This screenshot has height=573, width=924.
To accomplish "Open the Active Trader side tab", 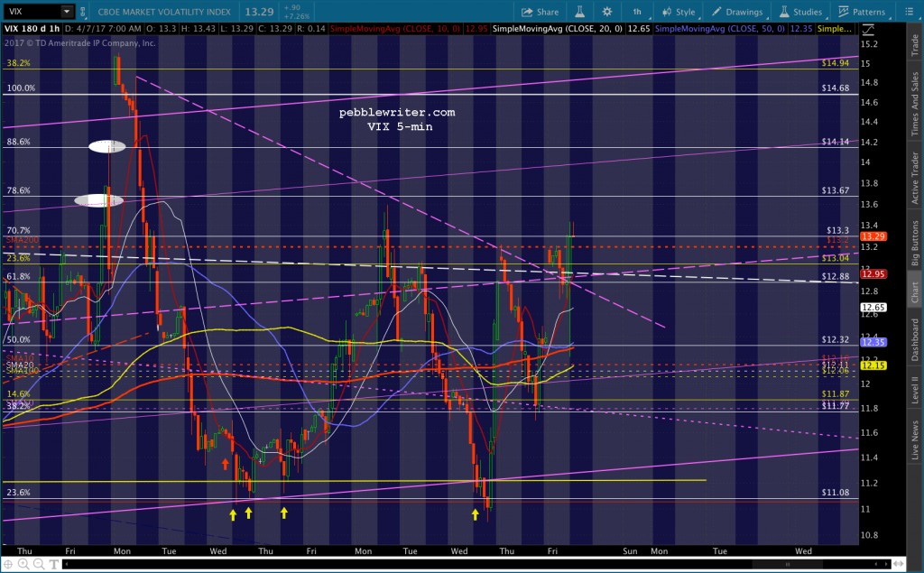I will 915,178.
